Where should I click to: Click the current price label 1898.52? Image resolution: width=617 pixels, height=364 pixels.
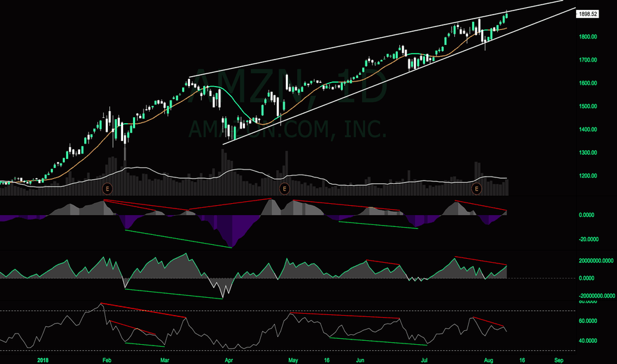[x=588, y=14]
